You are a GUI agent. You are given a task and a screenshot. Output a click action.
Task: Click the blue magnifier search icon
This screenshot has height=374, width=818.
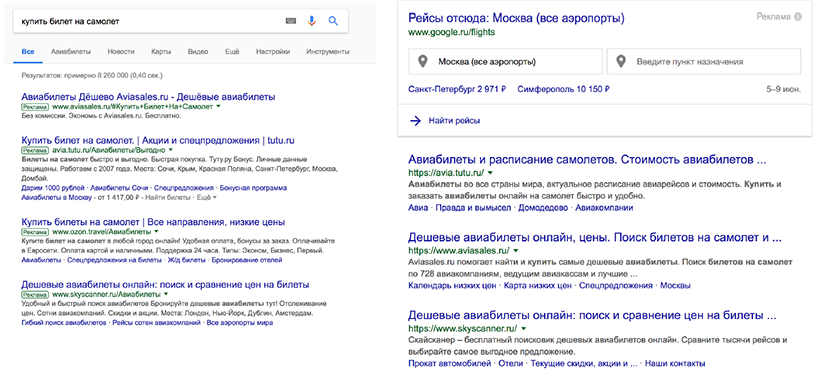click(333, 21)
